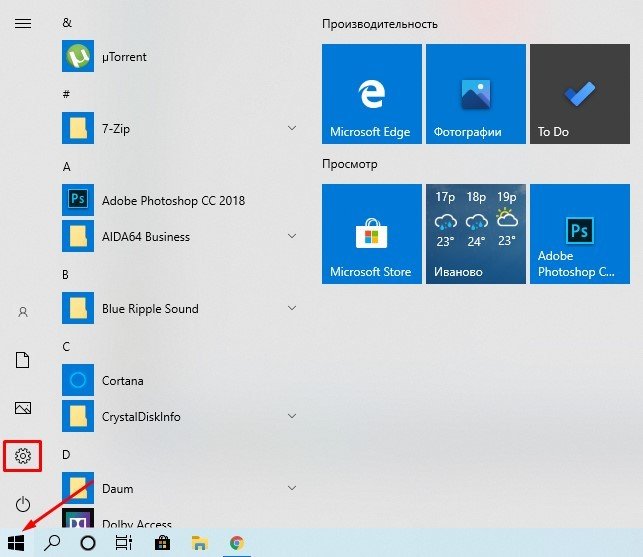Open Task View on the taskbar
The image size is (643, 557).
click(x=123, y=543)
